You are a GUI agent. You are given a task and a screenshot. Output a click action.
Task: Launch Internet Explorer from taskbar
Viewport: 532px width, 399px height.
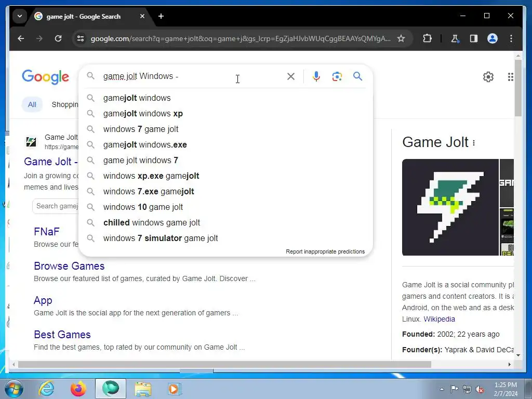pyautogui.click(x=46, y=389)
